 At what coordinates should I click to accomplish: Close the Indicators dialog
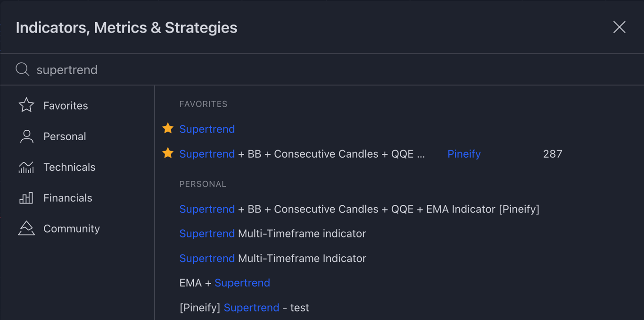point(619,27)
